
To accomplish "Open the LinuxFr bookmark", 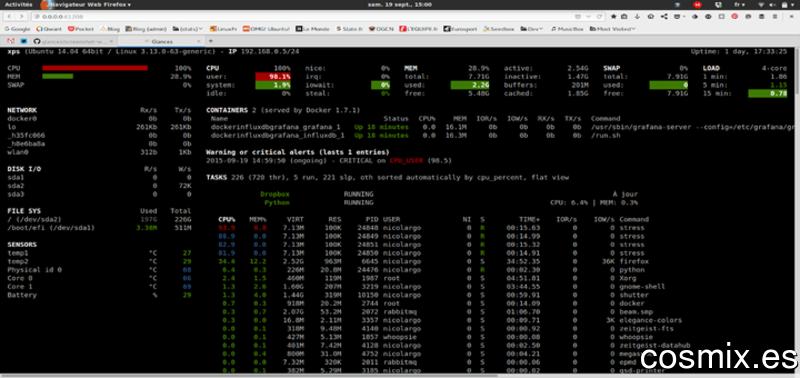I will (x=223, y=29).
